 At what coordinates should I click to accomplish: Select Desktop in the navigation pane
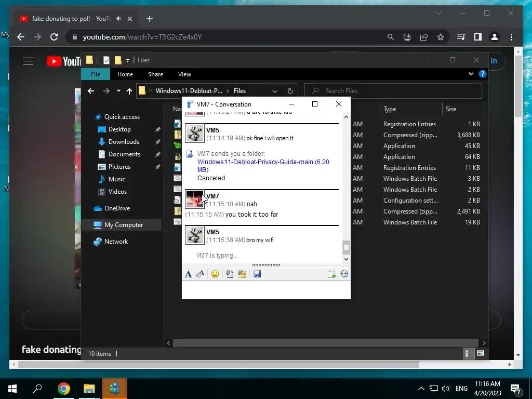(x=119, y=129)
